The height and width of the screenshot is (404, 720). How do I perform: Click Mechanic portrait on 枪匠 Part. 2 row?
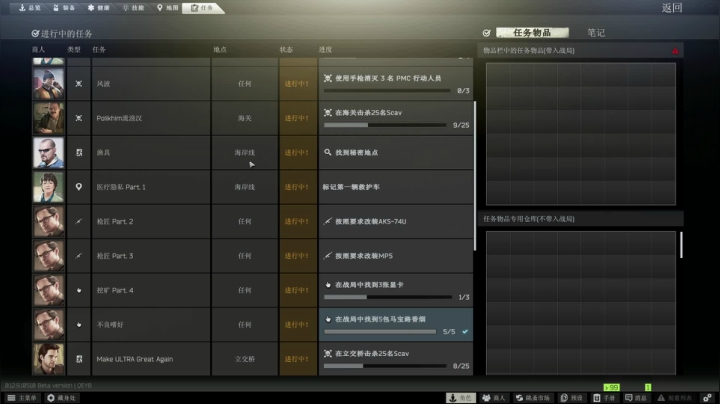(48, 221)
